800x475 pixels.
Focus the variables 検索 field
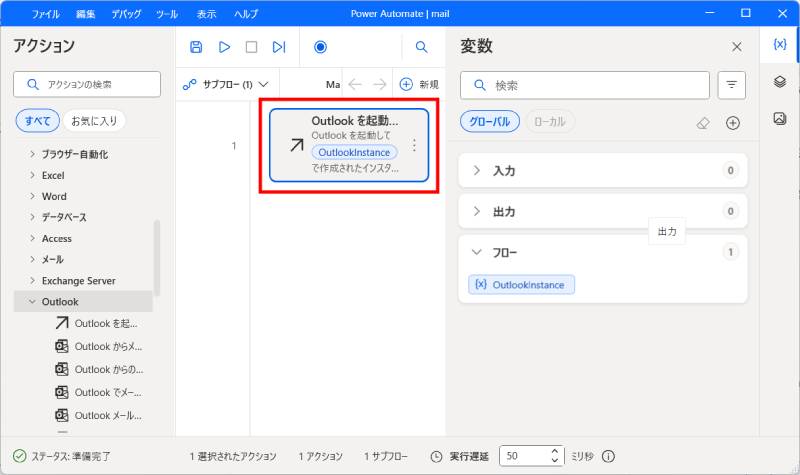tap(585, 85)
